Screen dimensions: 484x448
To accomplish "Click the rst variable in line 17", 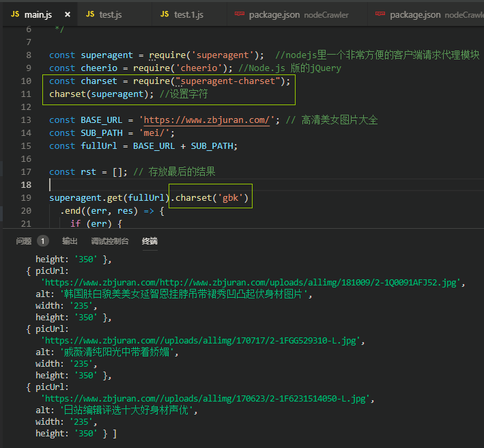I will (88, 171).
